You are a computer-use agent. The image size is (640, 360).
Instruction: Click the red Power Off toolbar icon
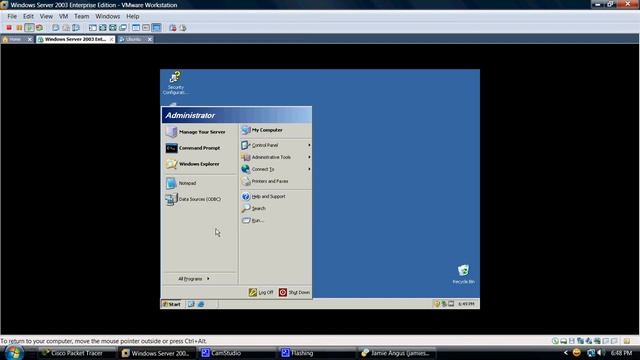point(9,28)
